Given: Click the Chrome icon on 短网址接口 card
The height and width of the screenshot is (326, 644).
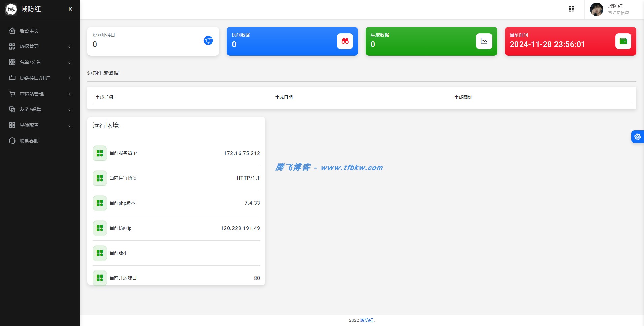Looking at the screenshot, I should [x=208, y=41].
